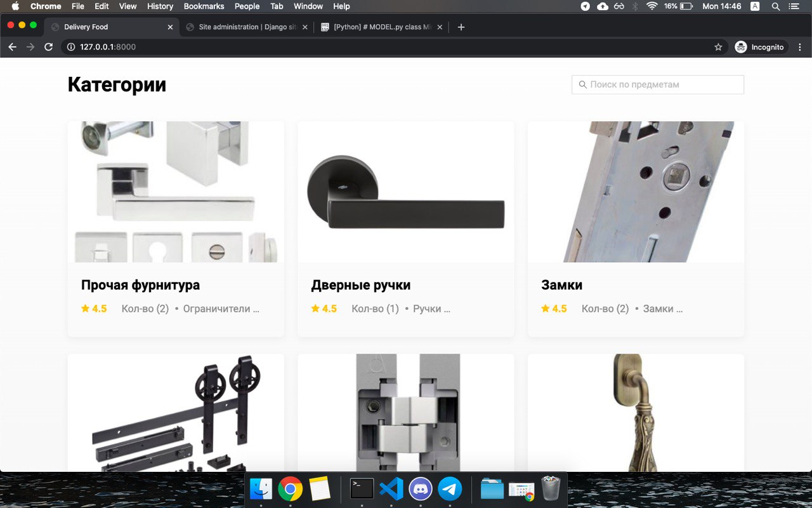Click Кол-во (1) on Дверные ручки card
Screen dimensions: 812x508
point(375,309)
